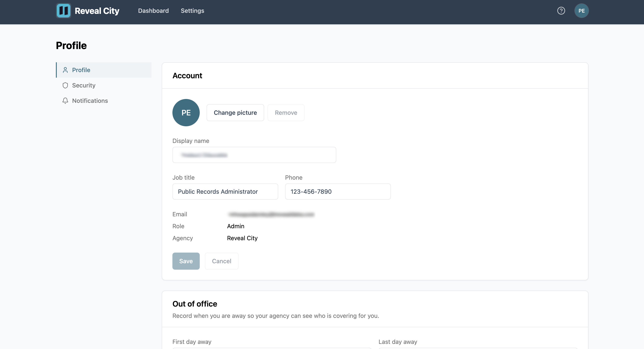Click the Change picture button
The image size is (644, 349).
(x=235, y=113)
